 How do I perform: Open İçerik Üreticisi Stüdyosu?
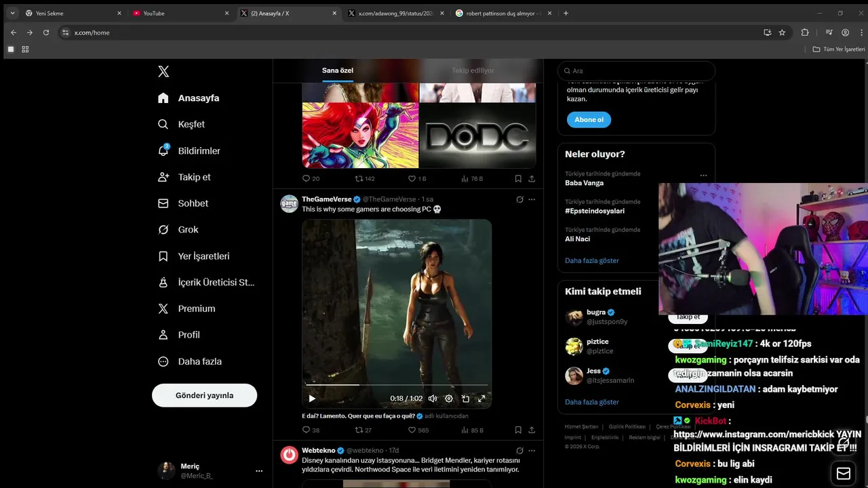(x=206, y=283)
